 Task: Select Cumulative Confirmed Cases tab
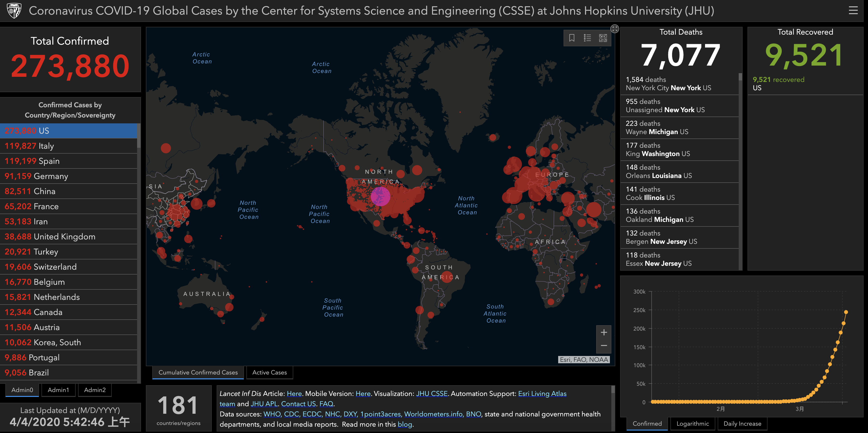tap(198, 372)
